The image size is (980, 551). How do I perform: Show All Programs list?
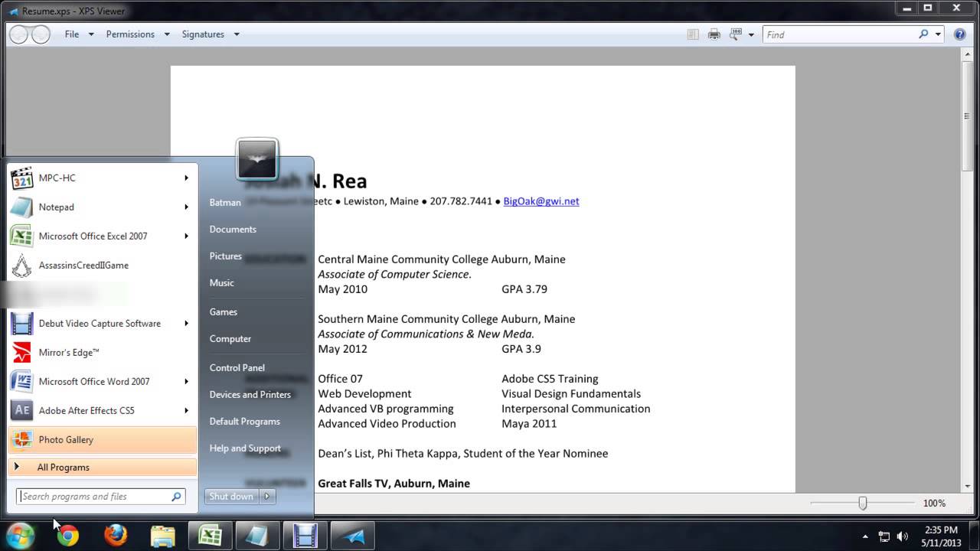(102, 467)
